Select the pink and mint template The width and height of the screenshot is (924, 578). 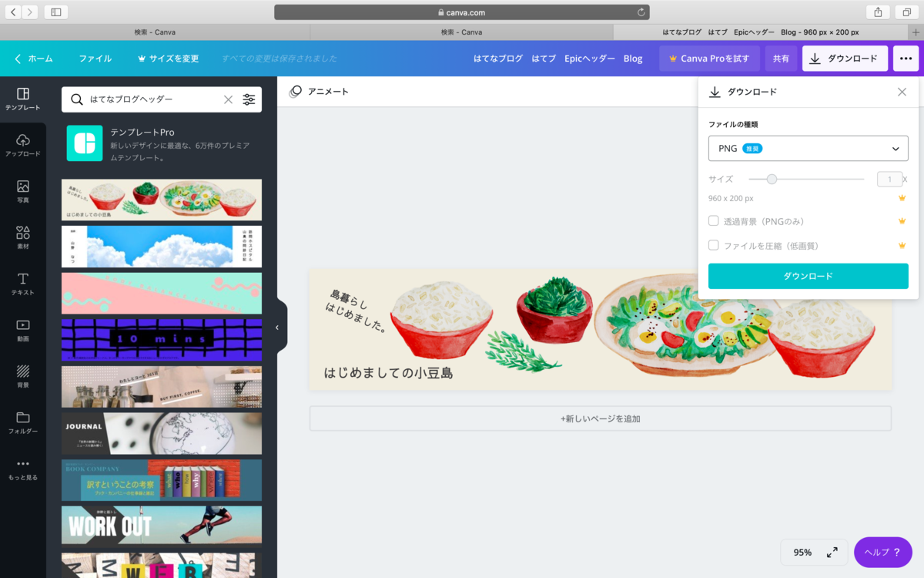click(x=162, y=293)
